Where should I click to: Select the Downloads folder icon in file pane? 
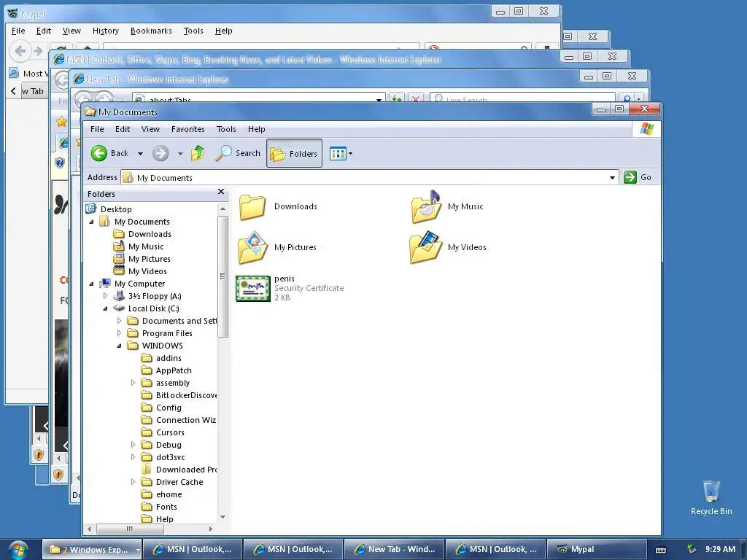tap(252, 206)
